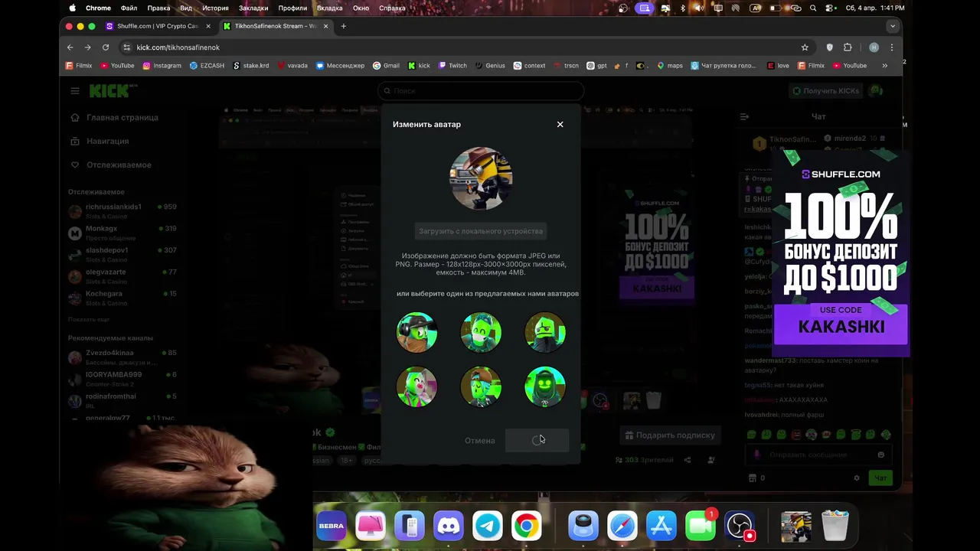Open Spotlight search in menu bar
This screenshot has width=980, height=551.
point(813,8)
